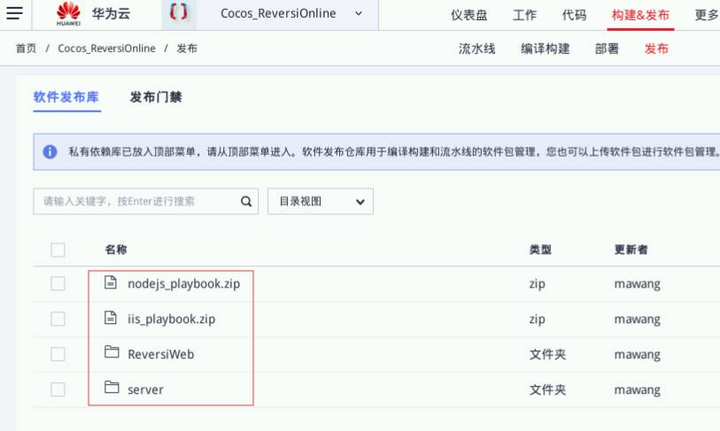Click Cocos_ReversiOnline breadcrumb link
The image size is (720, 431).
[107, 48]
